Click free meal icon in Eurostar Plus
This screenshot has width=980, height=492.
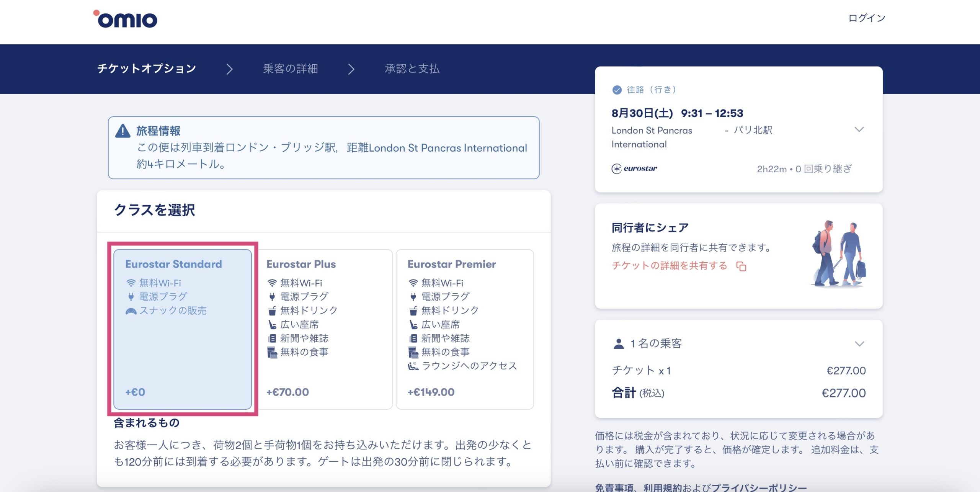(272, 352)
